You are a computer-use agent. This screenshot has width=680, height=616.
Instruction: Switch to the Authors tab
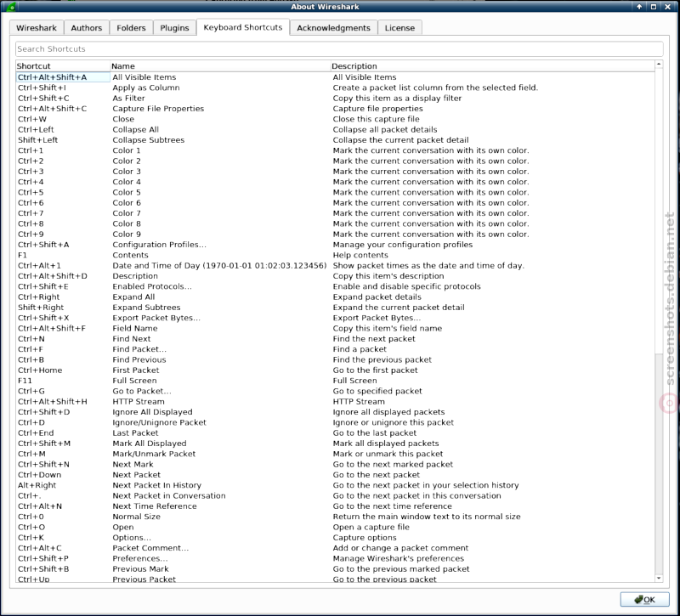pyautogui.click(x=87, y=28)
